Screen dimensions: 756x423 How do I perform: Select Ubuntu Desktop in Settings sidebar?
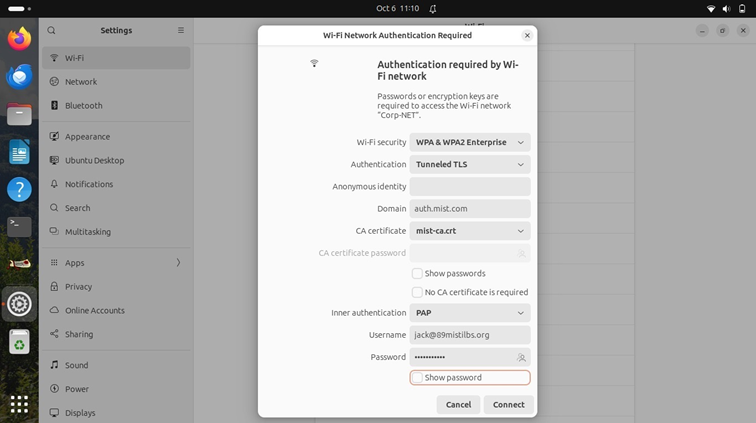pos(116,161)
